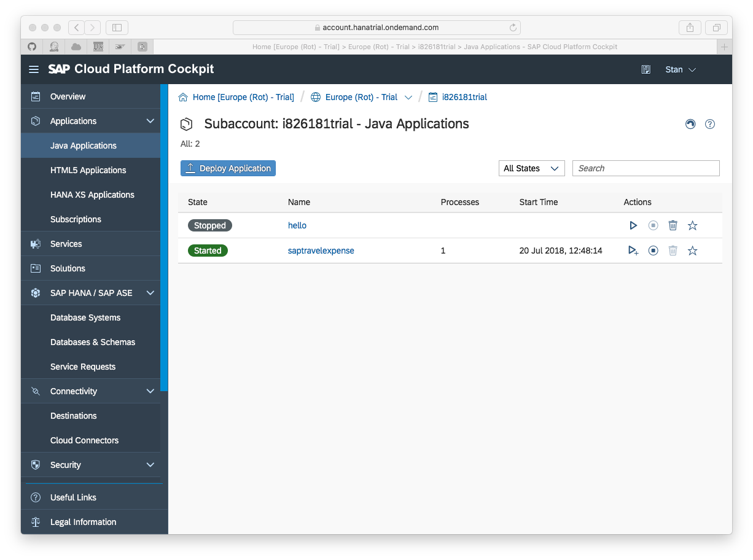Go to HTML5 Applications
Screen dimensions: 753x560
click(x=90, y=170)
